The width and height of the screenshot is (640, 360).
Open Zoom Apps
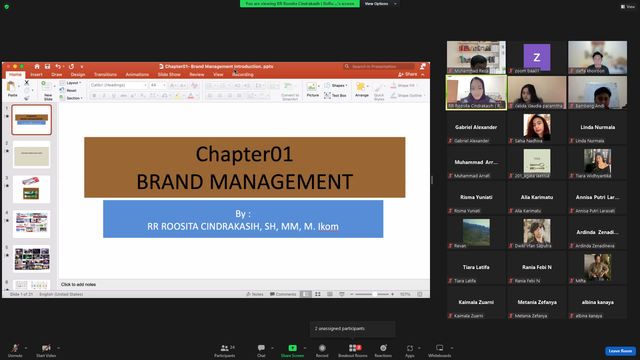(x=409, y=351)
